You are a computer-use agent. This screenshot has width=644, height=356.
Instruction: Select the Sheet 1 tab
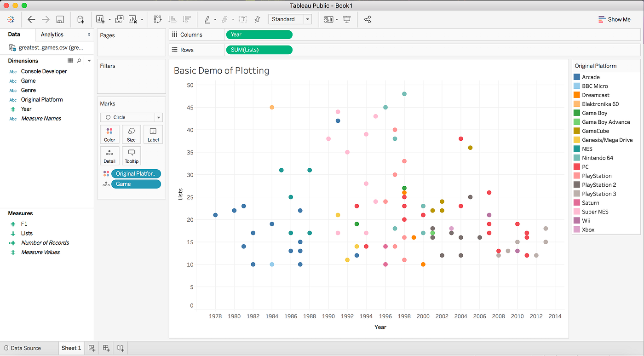(71, 348)
